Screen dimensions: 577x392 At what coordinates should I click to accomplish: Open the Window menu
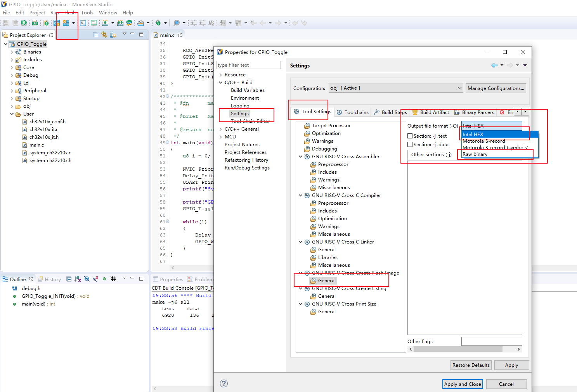108,13
